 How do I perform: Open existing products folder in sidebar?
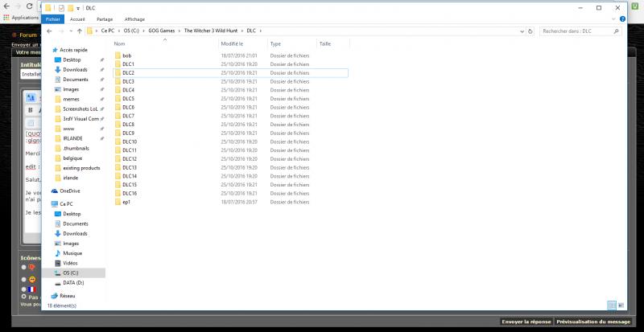point(81,168)
